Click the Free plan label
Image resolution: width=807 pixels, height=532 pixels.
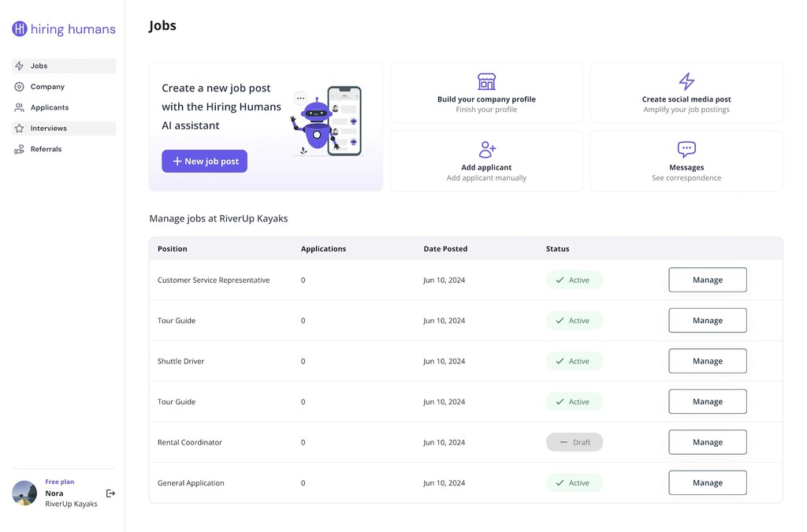[60, 482]
